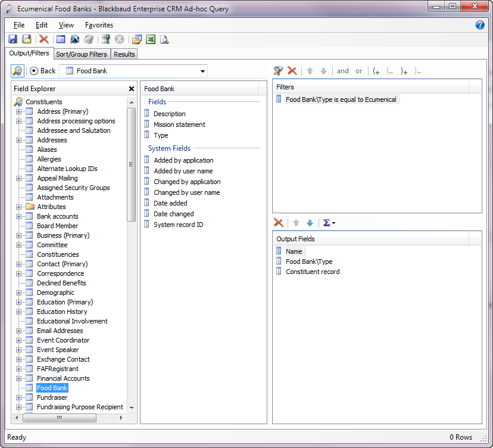
Task: Select the Food Bank\Type output field
Action: click(x=309, y=262)
